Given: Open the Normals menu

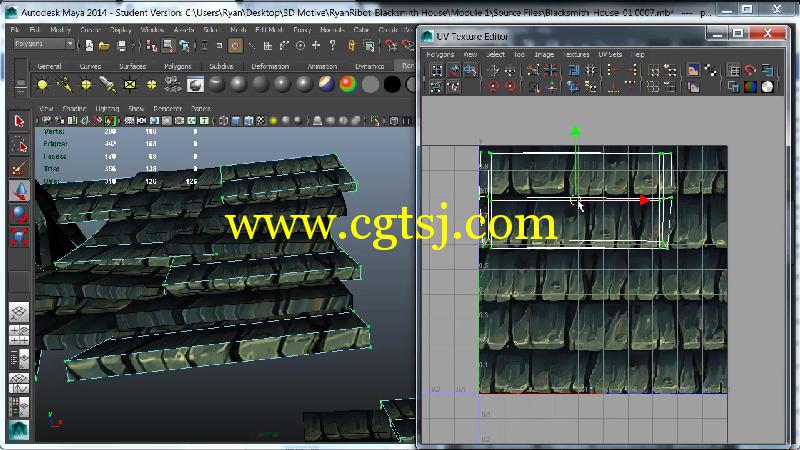Looking at the screenshot, I should point(332,30).
